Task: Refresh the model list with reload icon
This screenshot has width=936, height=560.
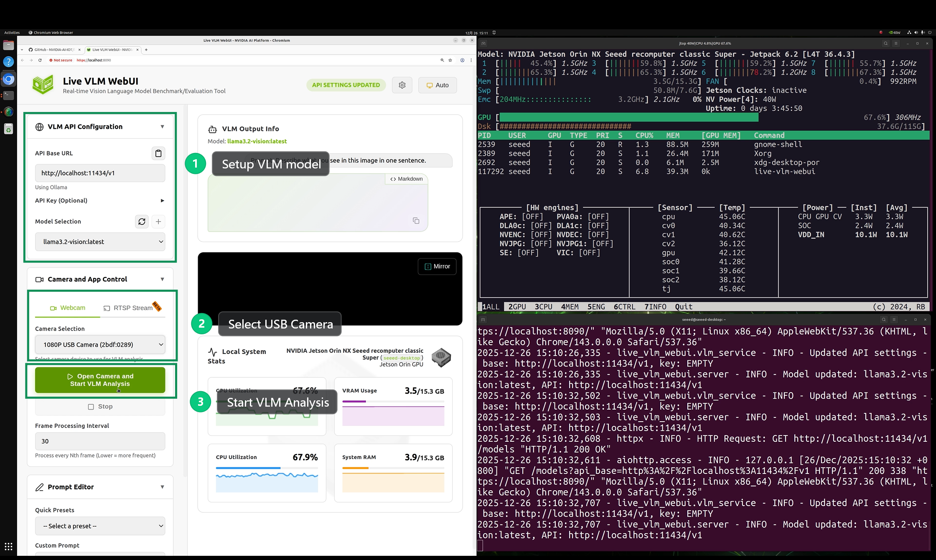Action: (142, 221)
